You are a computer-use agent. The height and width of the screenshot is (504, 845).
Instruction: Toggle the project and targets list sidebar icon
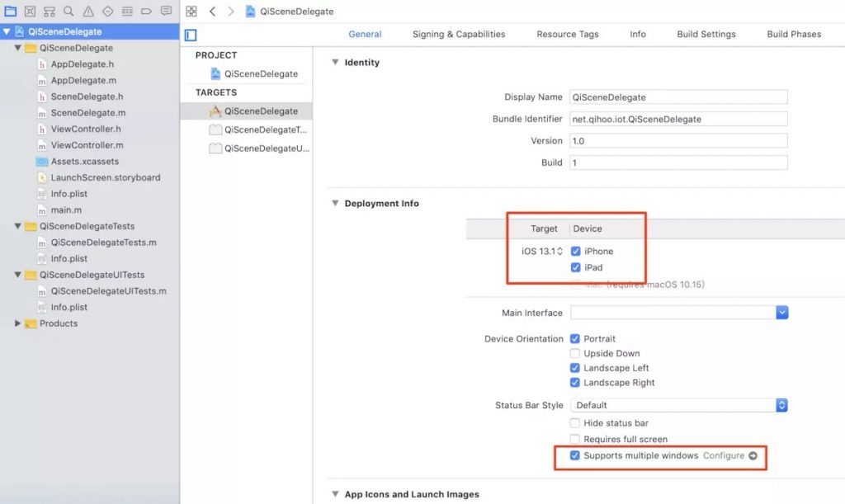point(191,35)
